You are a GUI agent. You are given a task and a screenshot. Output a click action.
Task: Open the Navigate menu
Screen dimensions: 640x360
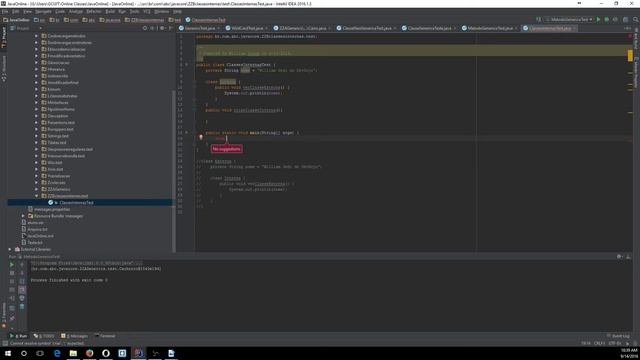[x=43, y=11]
